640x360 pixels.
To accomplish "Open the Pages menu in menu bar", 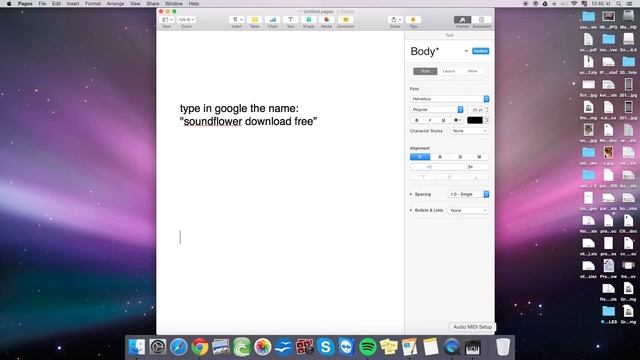I will click(25, 4).
